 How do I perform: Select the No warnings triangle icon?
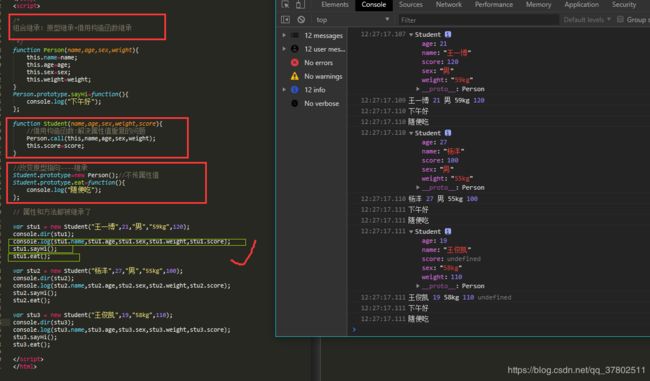[x=295, y=76]
